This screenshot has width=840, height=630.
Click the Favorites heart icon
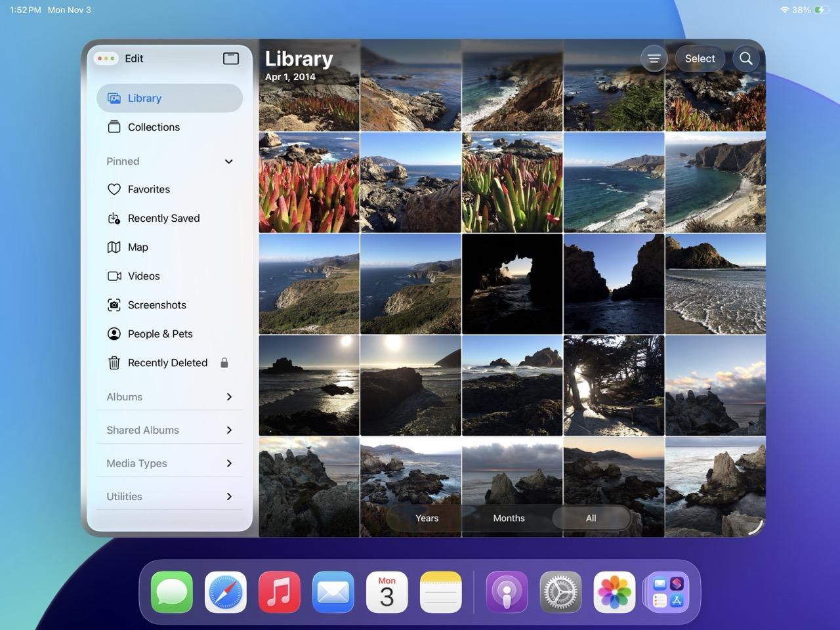coord(114,189)
